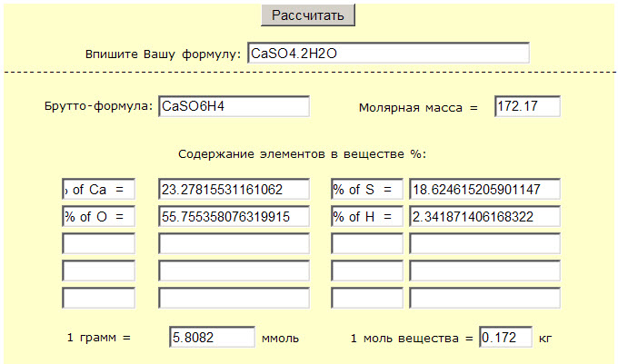Click the sulfur percentage value 18.624615205901147
The height and width of the screenshot is (364, 618).
coord(484,190)
